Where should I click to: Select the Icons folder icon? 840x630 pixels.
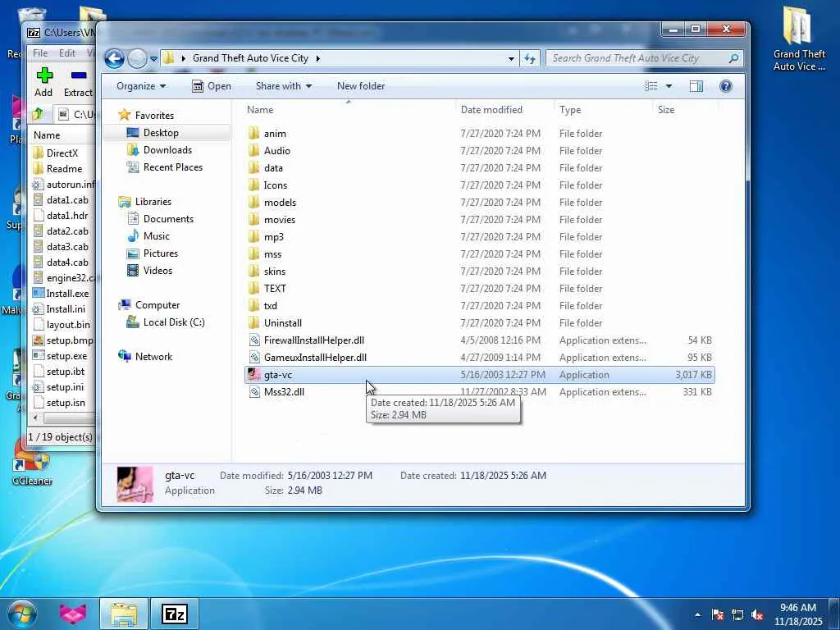[254, 185]
